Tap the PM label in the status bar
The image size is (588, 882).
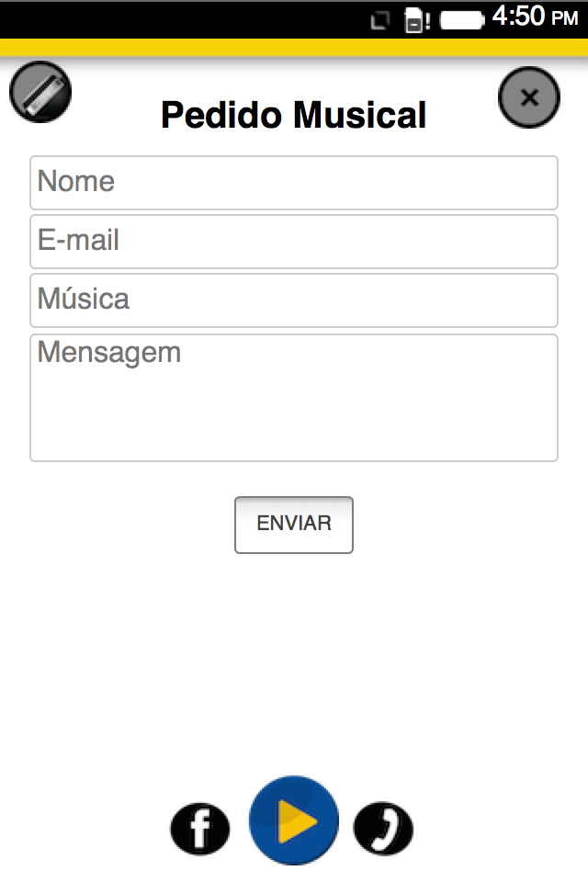(564, 19)
